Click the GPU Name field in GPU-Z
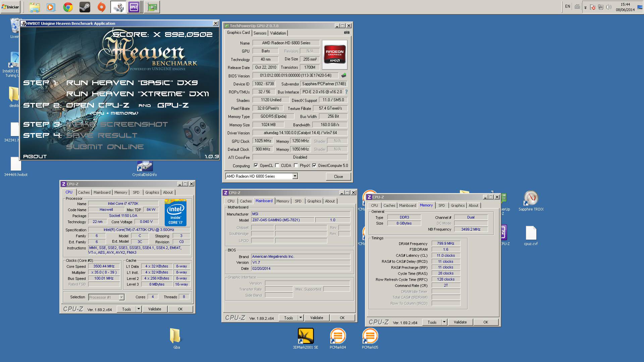Viewport: 644px width, 362px height. (x=286, y=43)
